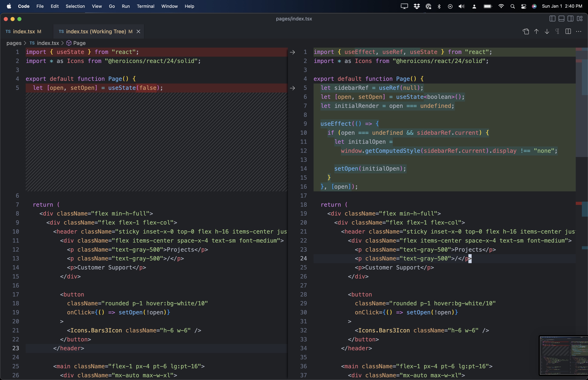
Task: Open the Help menu
Action: [189, 6]
